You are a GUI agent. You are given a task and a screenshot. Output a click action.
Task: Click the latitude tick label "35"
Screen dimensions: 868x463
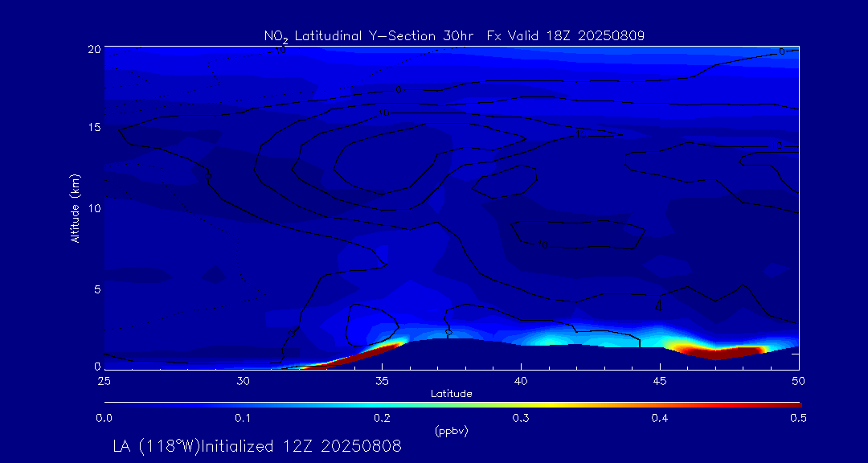pyautogui.click(x=382, y=381)
